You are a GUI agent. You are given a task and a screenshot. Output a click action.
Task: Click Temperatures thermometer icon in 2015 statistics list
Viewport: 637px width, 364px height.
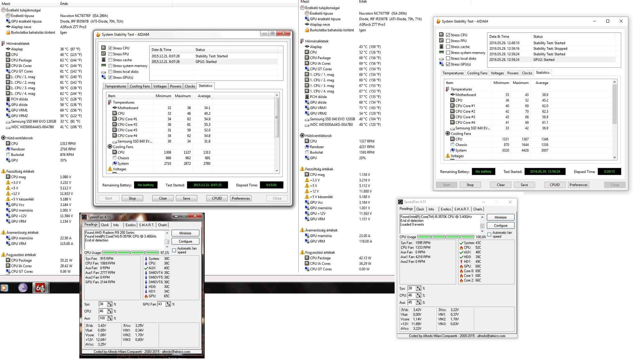point(109,102)
